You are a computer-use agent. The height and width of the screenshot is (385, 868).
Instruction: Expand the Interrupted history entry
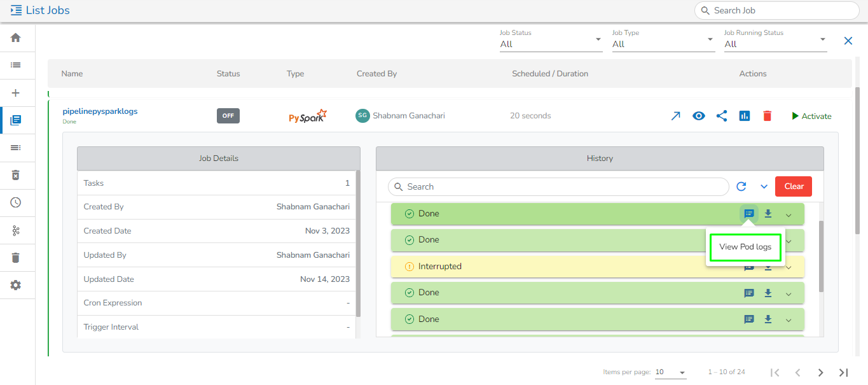[789, 267]
